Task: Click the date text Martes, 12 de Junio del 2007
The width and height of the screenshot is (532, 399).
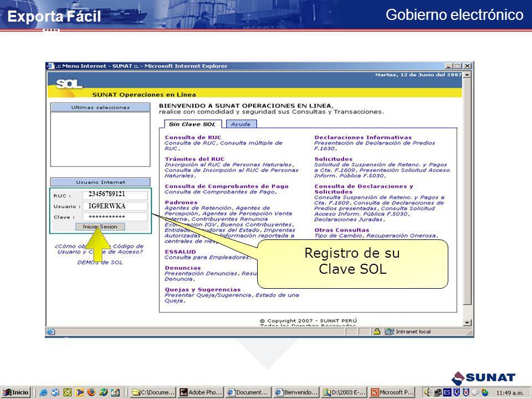Action: [x=418, y=75]
